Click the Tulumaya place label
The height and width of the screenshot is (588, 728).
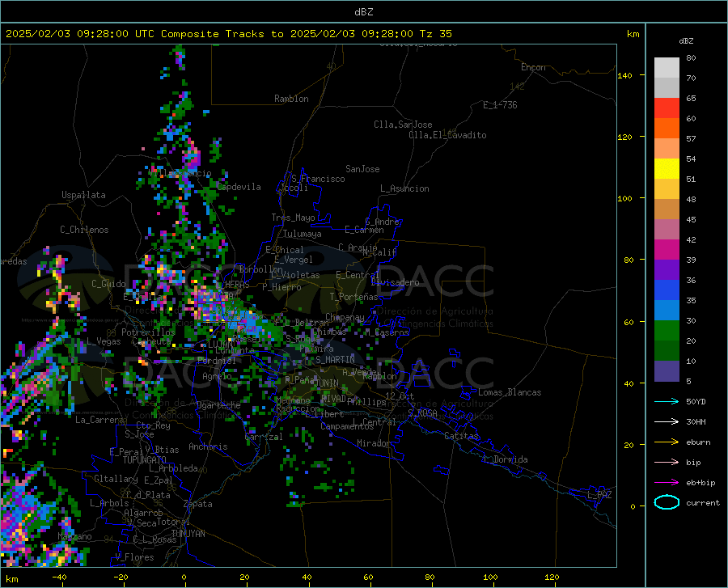303,234
